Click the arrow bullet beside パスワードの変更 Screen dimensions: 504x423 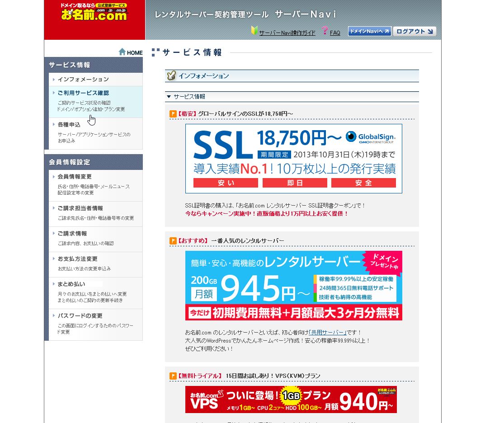point(54,315)
